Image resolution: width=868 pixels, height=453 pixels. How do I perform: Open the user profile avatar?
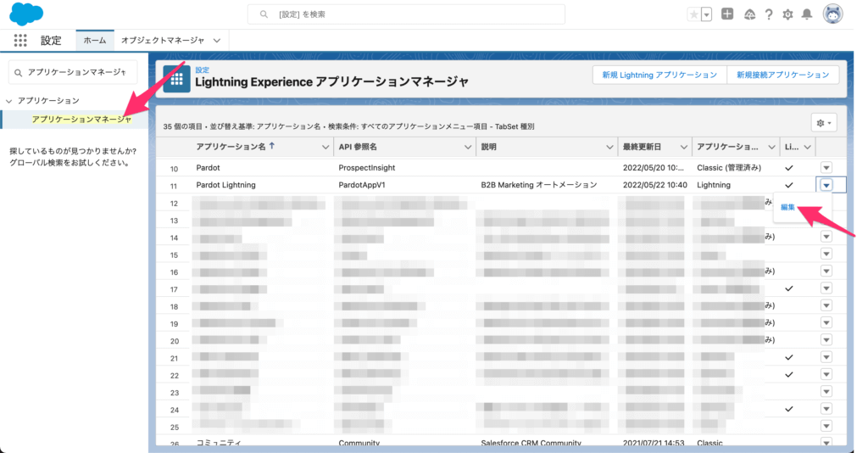coord(832,14)
